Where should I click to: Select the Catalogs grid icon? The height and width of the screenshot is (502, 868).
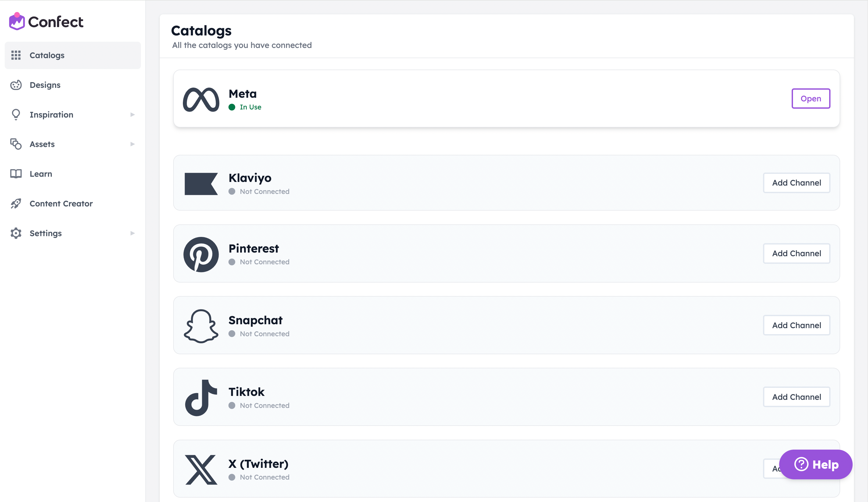pyautogui.click(x=16, y=55)
